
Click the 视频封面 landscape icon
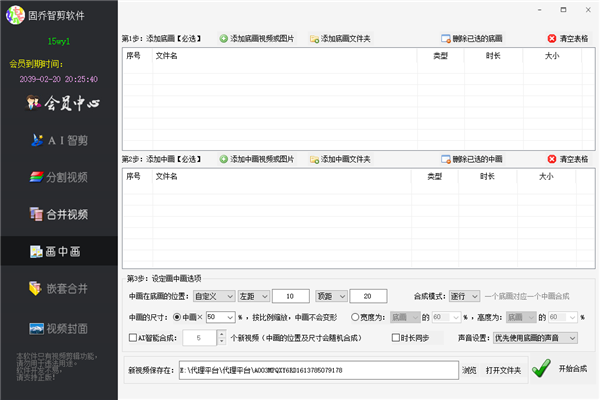coord(36,328)
